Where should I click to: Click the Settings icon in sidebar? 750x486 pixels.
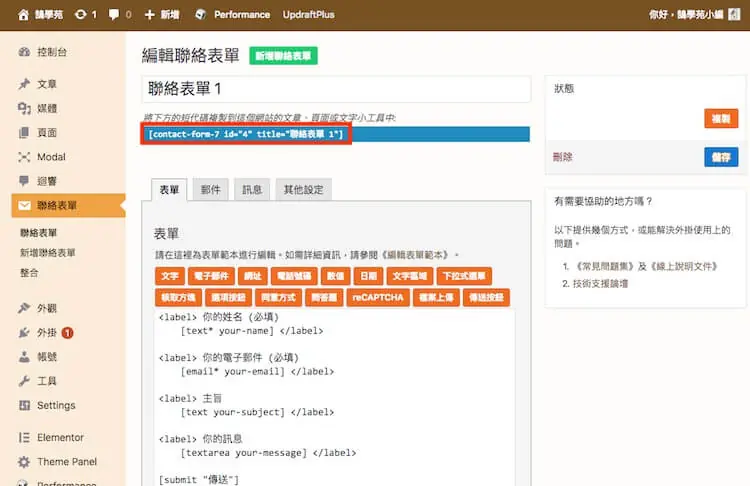24,405
